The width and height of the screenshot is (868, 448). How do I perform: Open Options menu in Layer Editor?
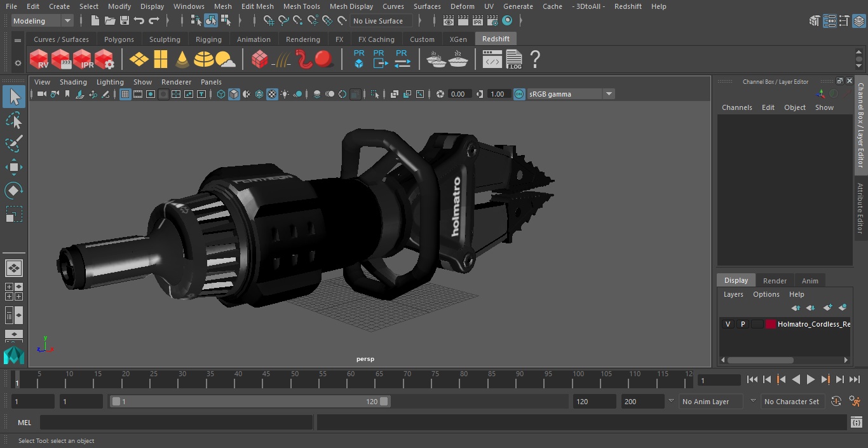coord(766,294)
